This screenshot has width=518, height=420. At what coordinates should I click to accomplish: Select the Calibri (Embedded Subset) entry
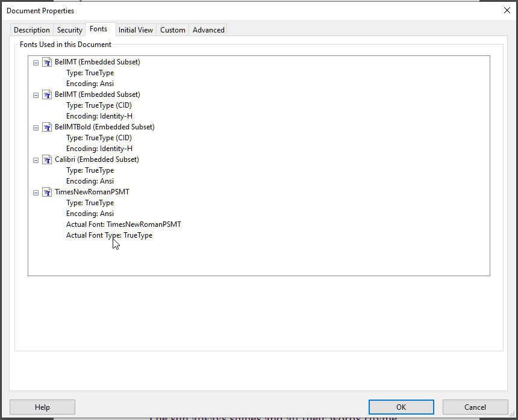tap(96, 159)
